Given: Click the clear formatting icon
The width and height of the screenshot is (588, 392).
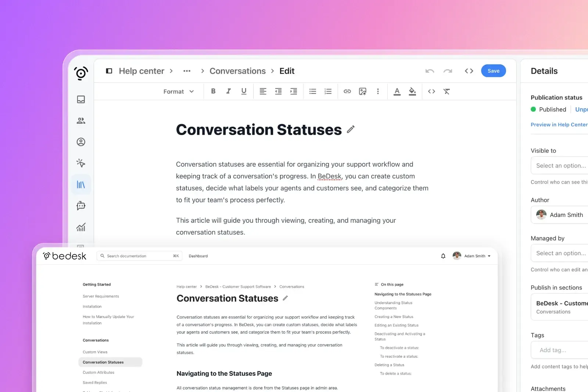Looking at the screenshot, I should 447,91.
